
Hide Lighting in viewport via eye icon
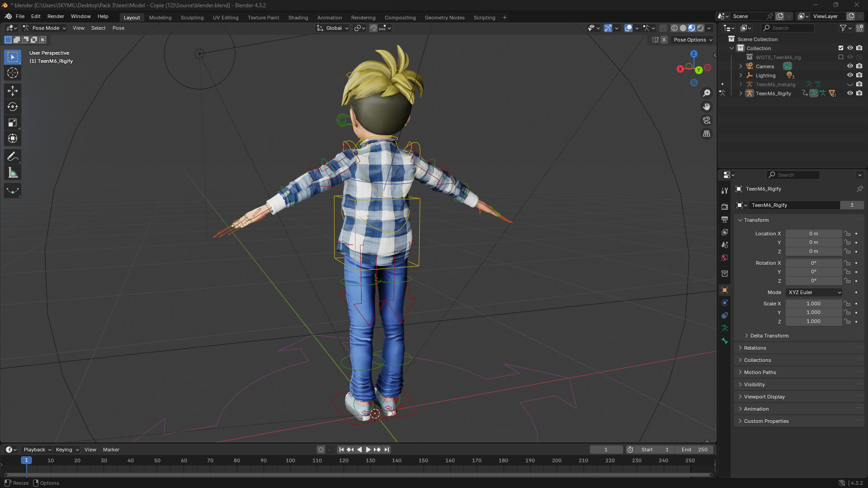(850, 75)
